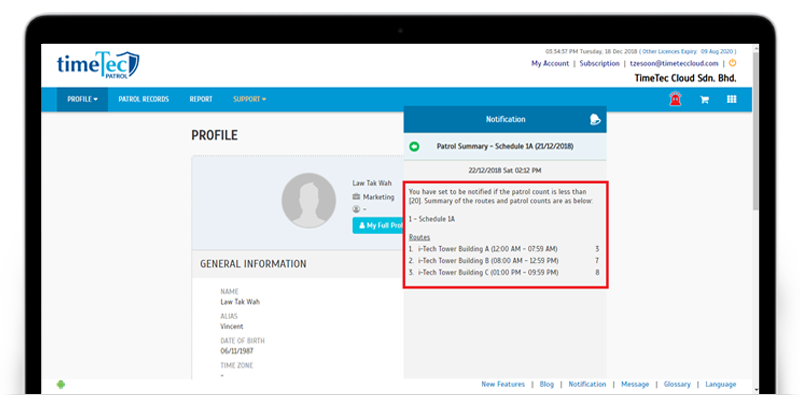
Task: Click the Android icon in footer
Action: [x=61, y=384]
